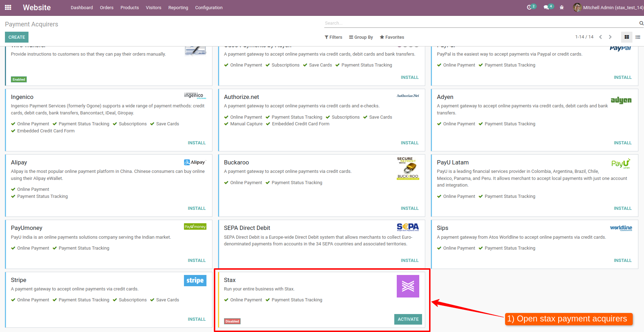Click the PayUmoney logo
Screen dimensions: 644x332
[195, 226]
